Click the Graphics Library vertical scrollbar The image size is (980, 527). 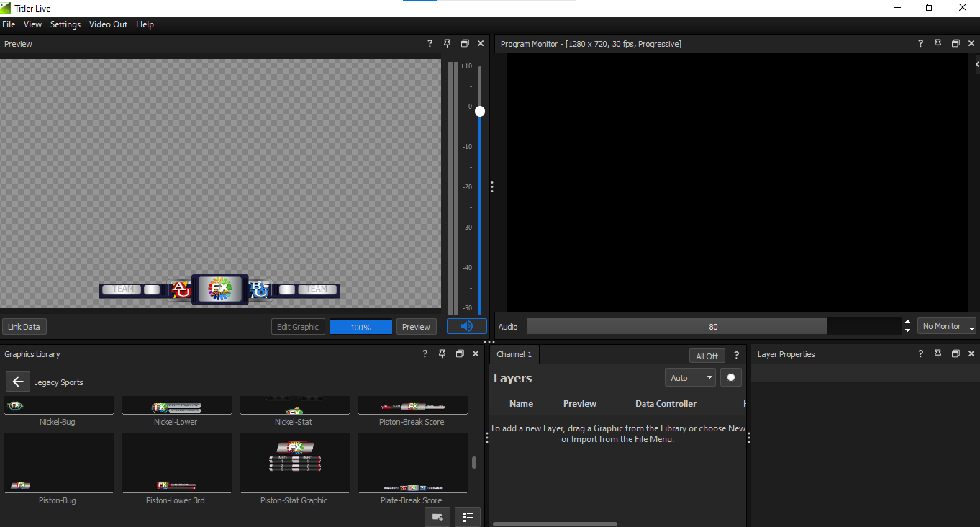tap(473, 462)
